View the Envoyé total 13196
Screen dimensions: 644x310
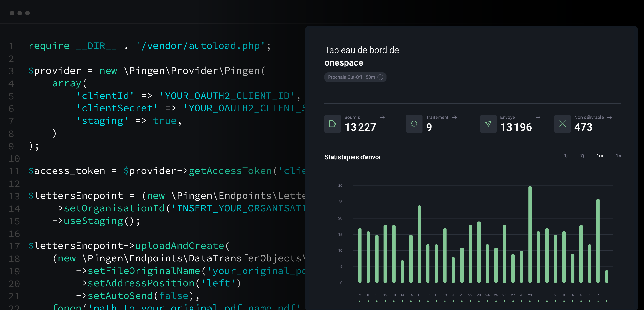(516, 127)
